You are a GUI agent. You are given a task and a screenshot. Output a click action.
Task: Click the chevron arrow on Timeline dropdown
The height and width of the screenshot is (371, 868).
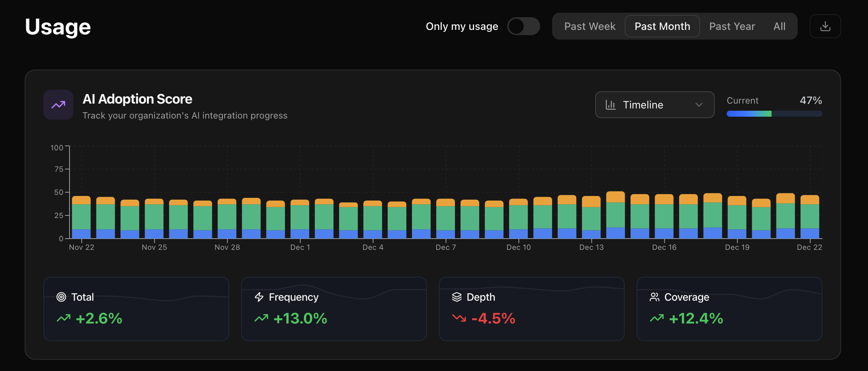tap(699, 105)
